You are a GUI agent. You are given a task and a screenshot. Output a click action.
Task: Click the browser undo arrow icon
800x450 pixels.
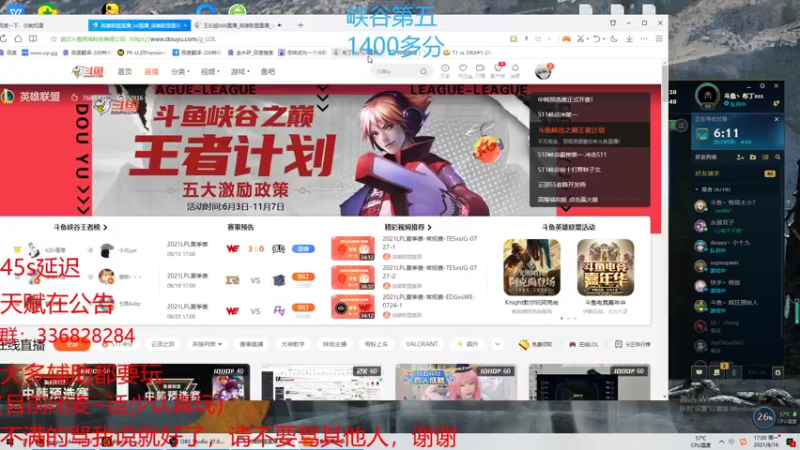596,39
